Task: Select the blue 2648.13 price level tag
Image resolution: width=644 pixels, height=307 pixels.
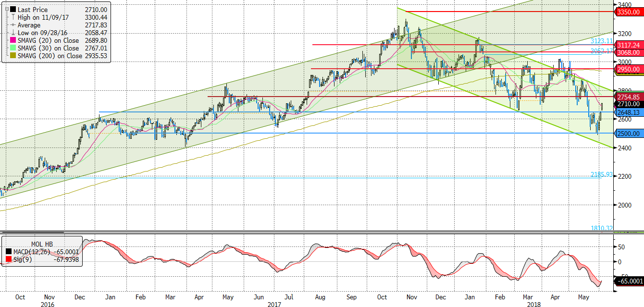Action: [x=629, y=112]
